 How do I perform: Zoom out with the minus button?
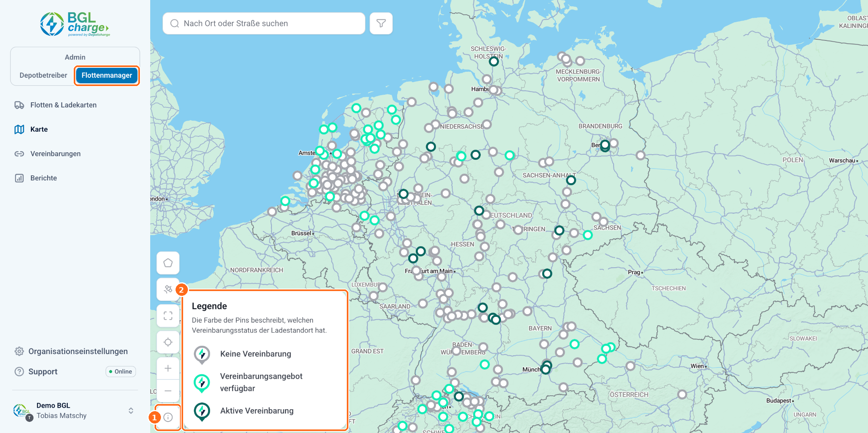pyautogui.click(x=168, y=391)
